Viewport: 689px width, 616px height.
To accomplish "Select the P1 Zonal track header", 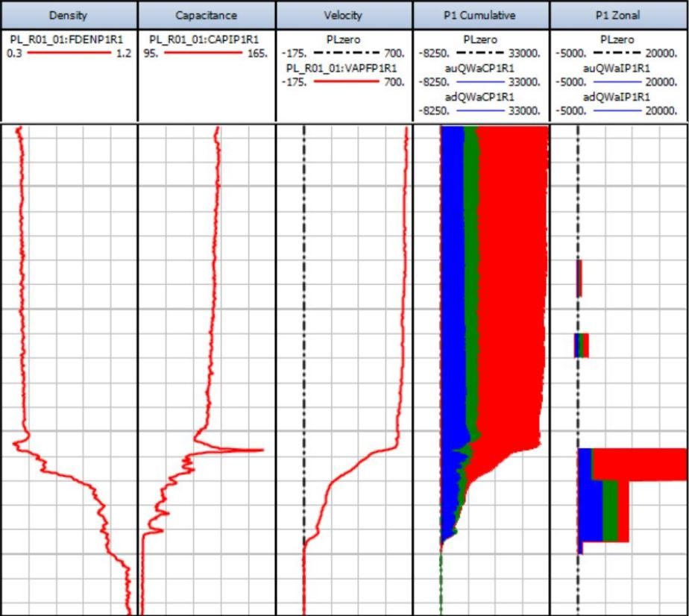I will tap(618, 16).
